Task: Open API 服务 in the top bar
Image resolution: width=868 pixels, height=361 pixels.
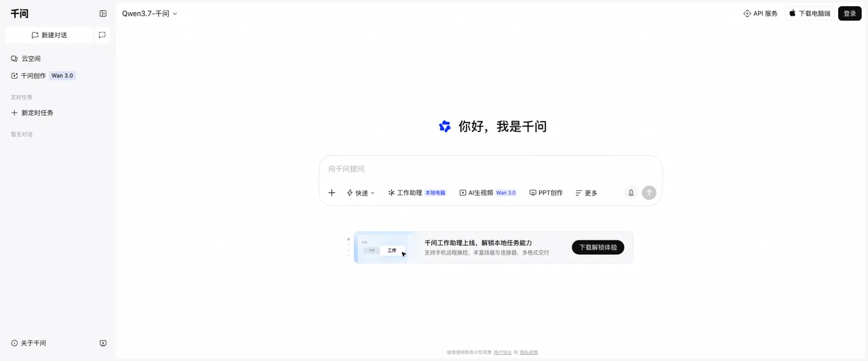Action: [761, 14]
